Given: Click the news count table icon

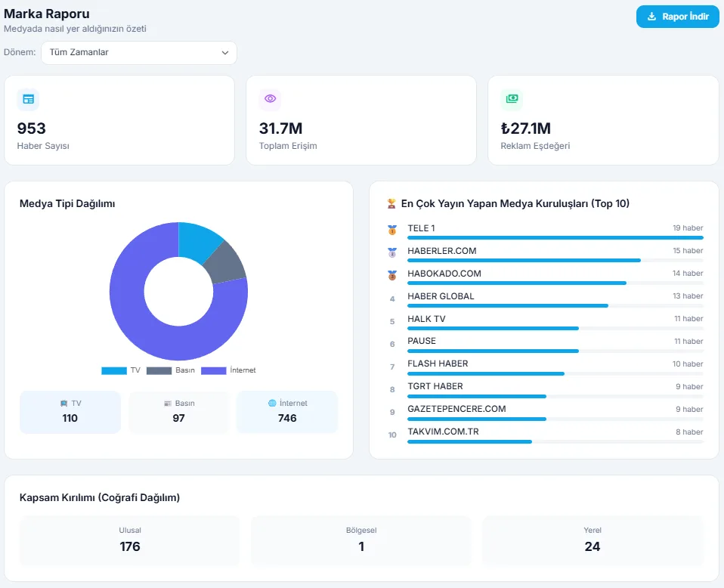Looking at the screenshot, I should pyautogui.click(x=28, y=99).
